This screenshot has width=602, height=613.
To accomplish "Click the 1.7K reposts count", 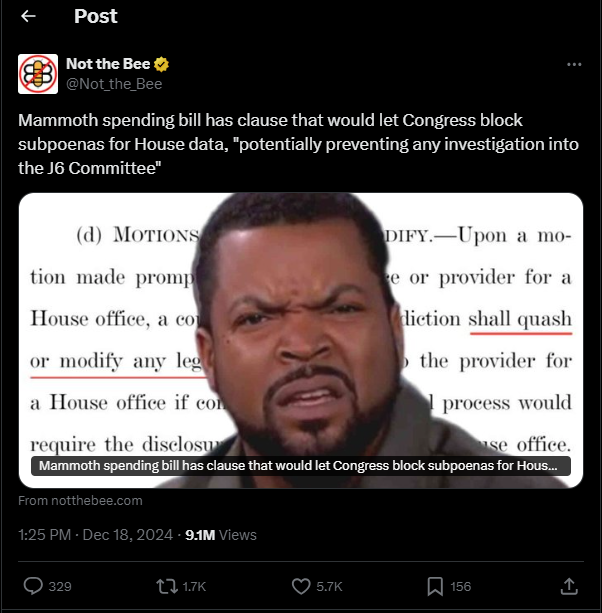I will [194, 586].
